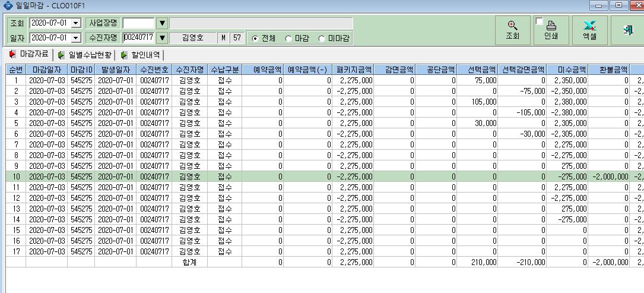Screen dimensions: 644x293
Task: Select the 마감 radio option
Action: click(x=288, y=38)
